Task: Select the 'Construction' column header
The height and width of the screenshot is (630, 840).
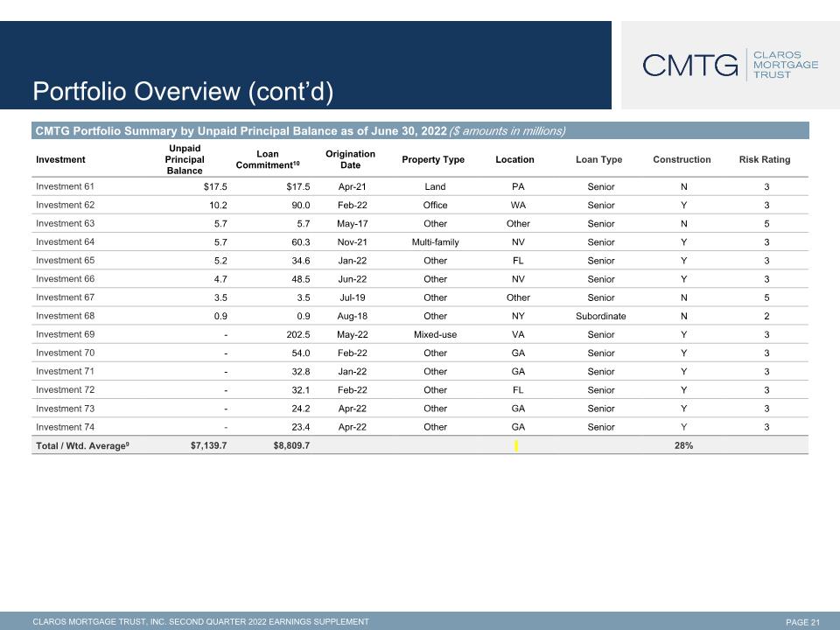Action: pos(682,159)
